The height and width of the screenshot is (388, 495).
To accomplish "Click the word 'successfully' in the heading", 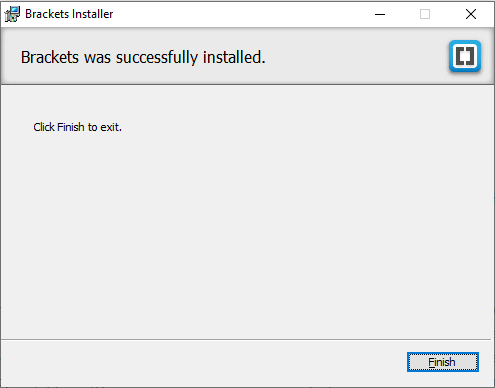I will [x=157, y=57].
